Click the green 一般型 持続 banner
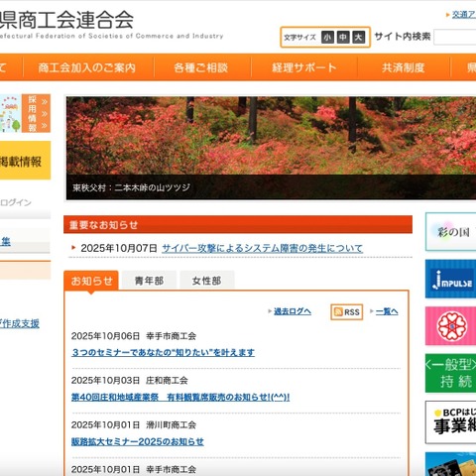This screenshot has height=476, width=476. tap(450, 373)
